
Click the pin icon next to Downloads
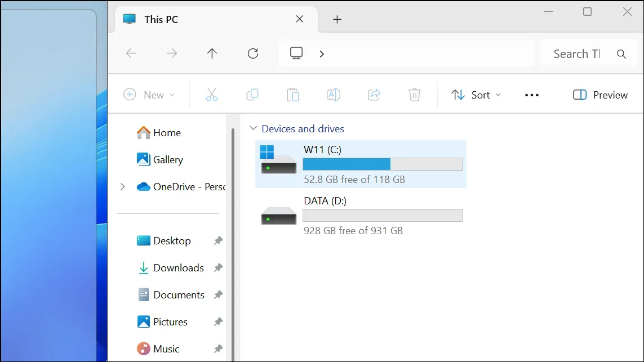pos(218,268)
